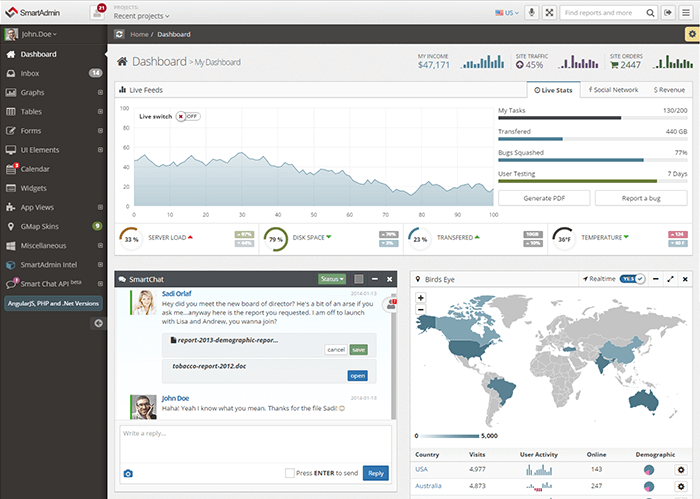700x499 pixels.
Task: Send message with the Reply button
Action: tap(376, 473)
